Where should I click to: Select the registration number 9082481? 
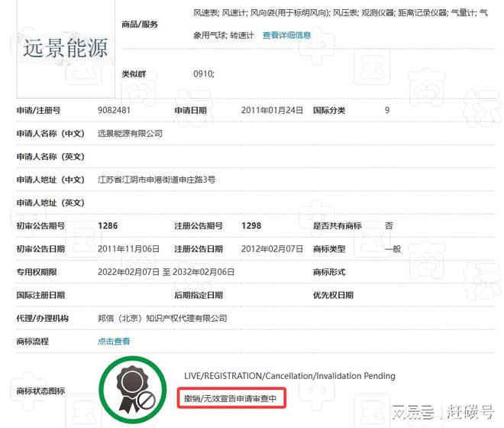point(114,110)
